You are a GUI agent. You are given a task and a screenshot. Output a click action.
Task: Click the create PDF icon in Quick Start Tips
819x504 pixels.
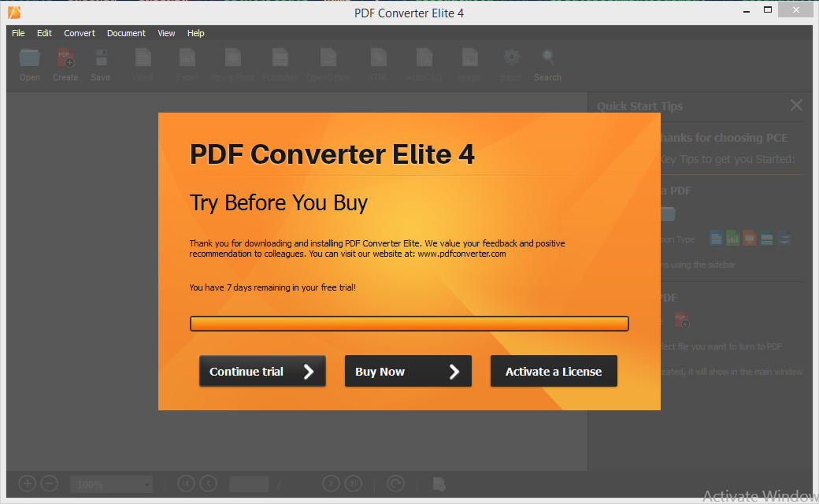[682, 320]
